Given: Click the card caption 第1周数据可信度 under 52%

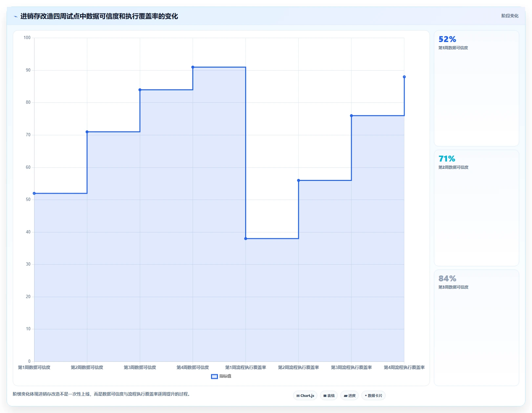Looking at the screenshot, I should coord(453,48).
